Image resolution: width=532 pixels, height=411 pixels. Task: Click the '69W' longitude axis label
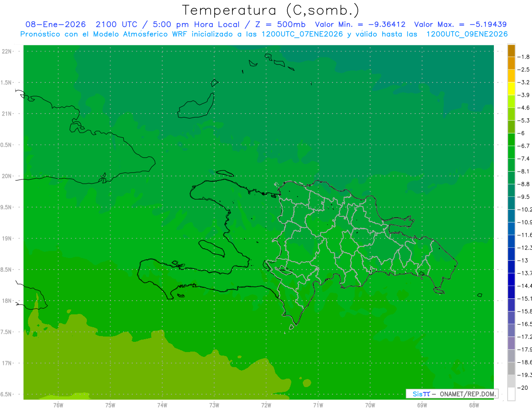point(422,405)
